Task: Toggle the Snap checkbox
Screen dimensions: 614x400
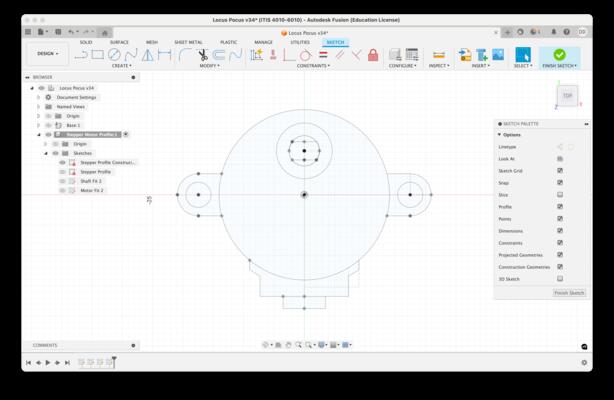Action: (x=560, y=183)
